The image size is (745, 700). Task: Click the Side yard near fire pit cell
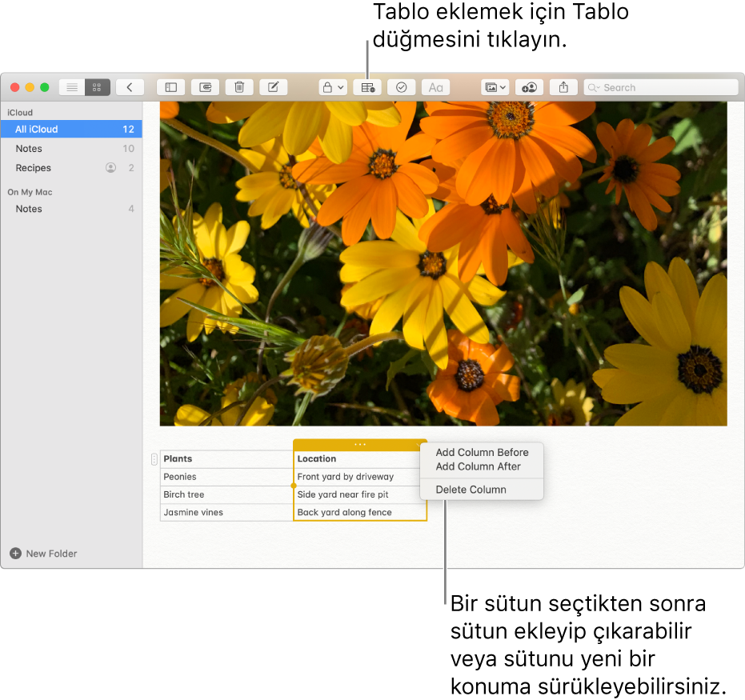[359, 494]
